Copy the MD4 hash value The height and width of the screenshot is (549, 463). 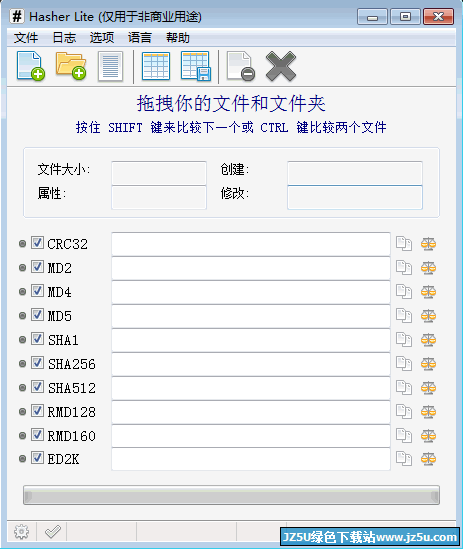pos(404,292)
